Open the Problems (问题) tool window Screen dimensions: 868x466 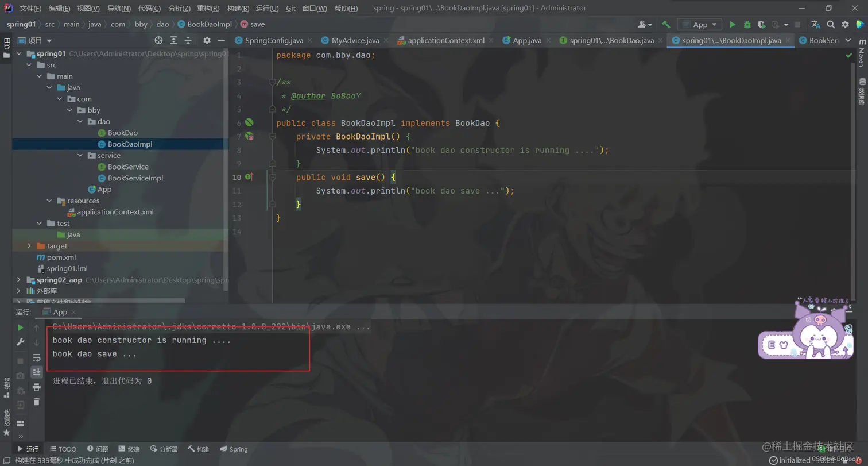97,449
